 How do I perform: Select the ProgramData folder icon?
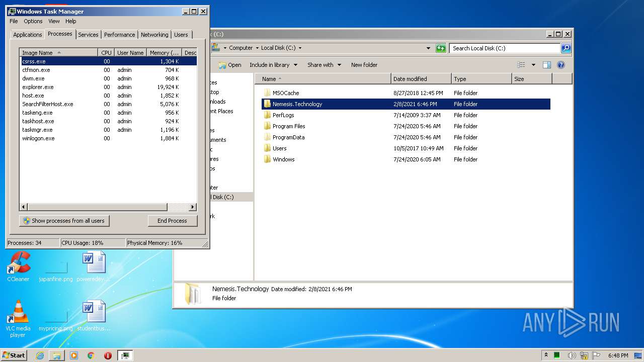(x=267, y=137)
